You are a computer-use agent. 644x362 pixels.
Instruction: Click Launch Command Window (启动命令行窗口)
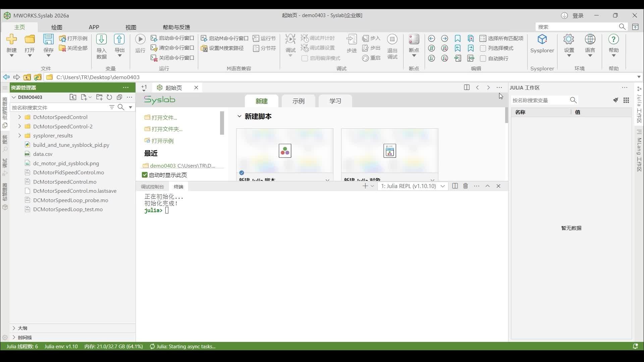pyautogui.click(x=172, y=38)
